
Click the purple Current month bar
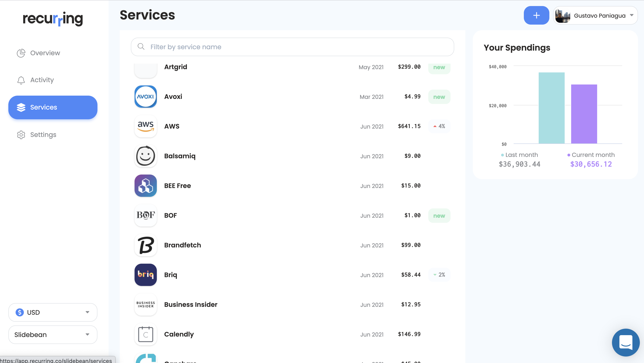[x=584, y=114]
